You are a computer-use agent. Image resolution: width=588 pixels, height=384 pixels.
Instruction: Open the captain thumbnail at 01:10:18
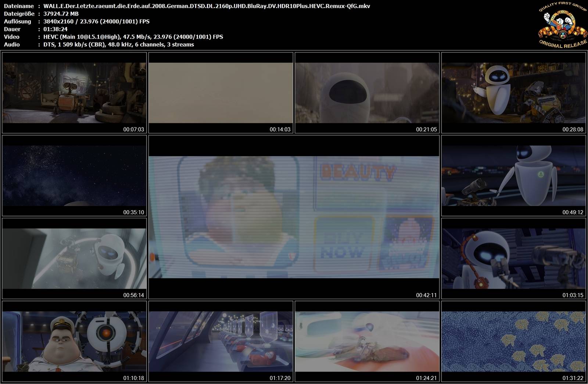click(x=74, y=341)
